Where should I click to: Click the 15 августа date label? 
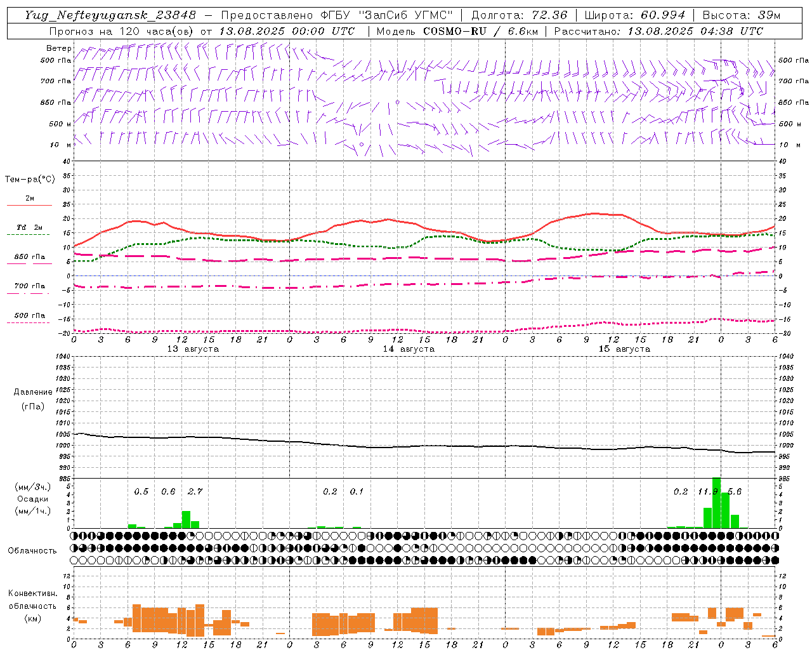[624, 349]
